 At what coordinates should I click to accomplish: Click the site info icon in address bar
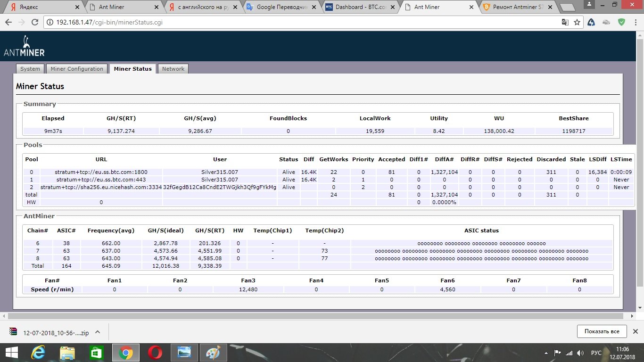click(x=50, y=22)
